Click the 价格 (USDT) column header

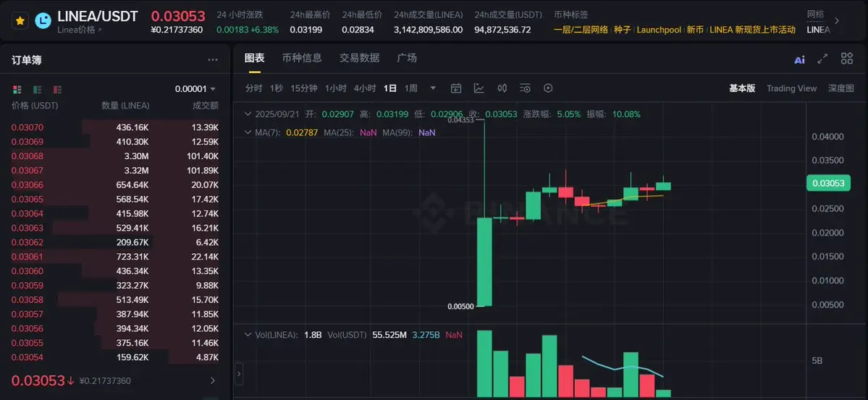click(35, 106)
